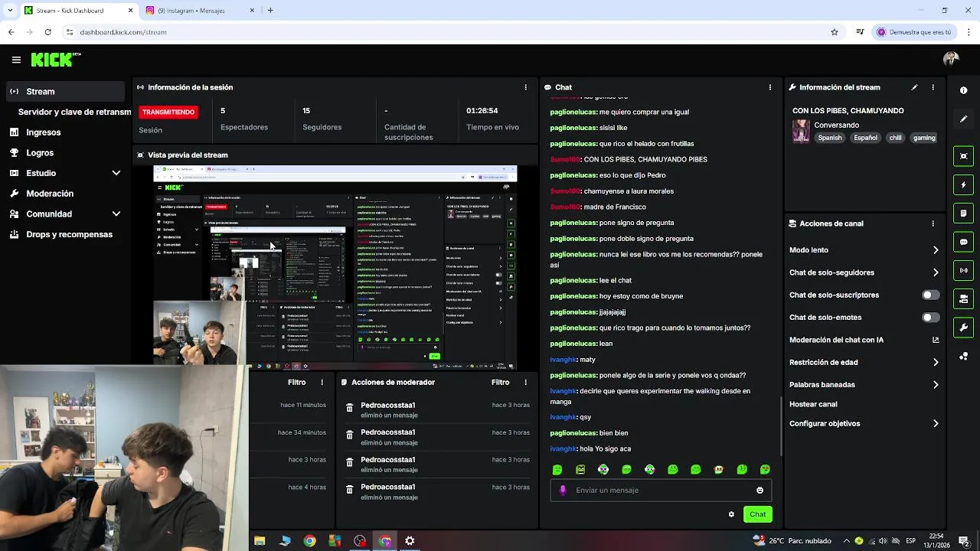Toggle Chat de solo-suscriptores switch

[930, 295]
